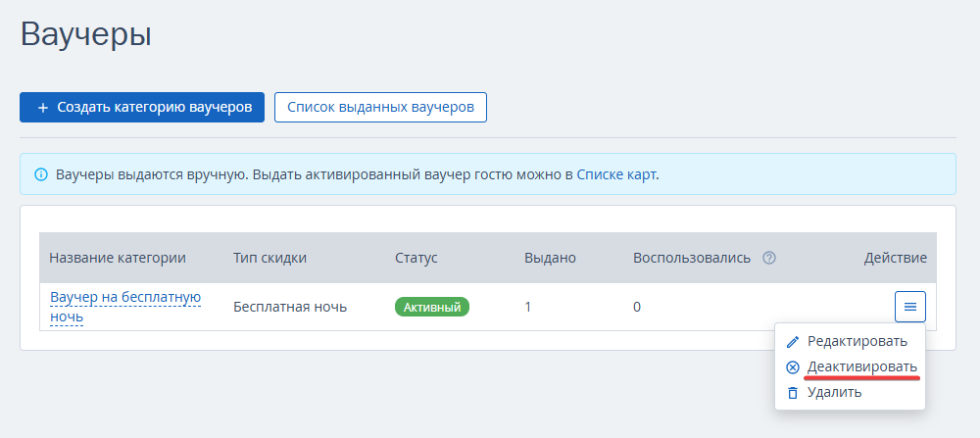The width and height of the screenshot is (980, 438).
Task: Click the plus icon on create category button
Action: click(42, 108)
